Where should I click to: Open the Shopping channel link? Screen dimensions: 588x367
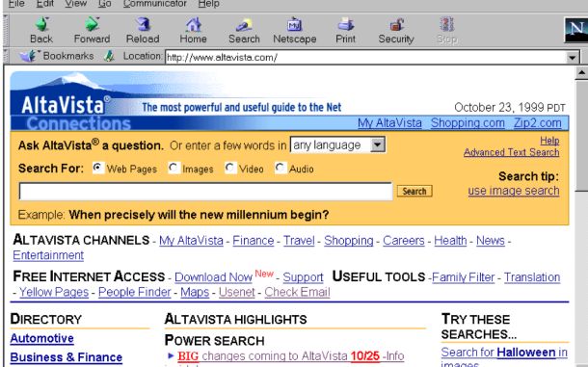click(349, 240)
